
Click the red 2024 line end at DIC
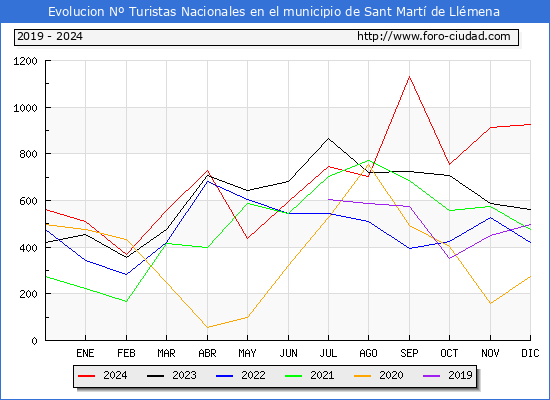pos(530,124)
